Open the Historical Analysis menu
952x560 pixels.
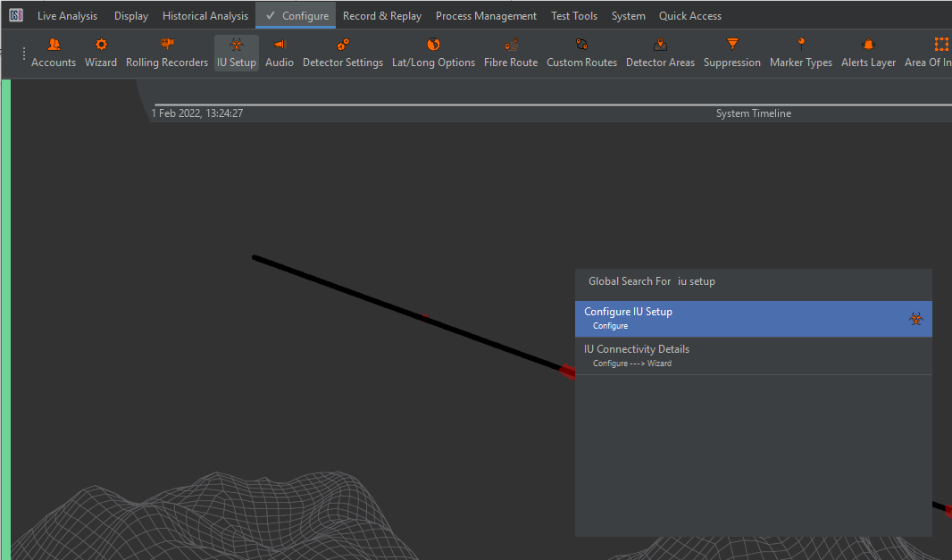205,16
